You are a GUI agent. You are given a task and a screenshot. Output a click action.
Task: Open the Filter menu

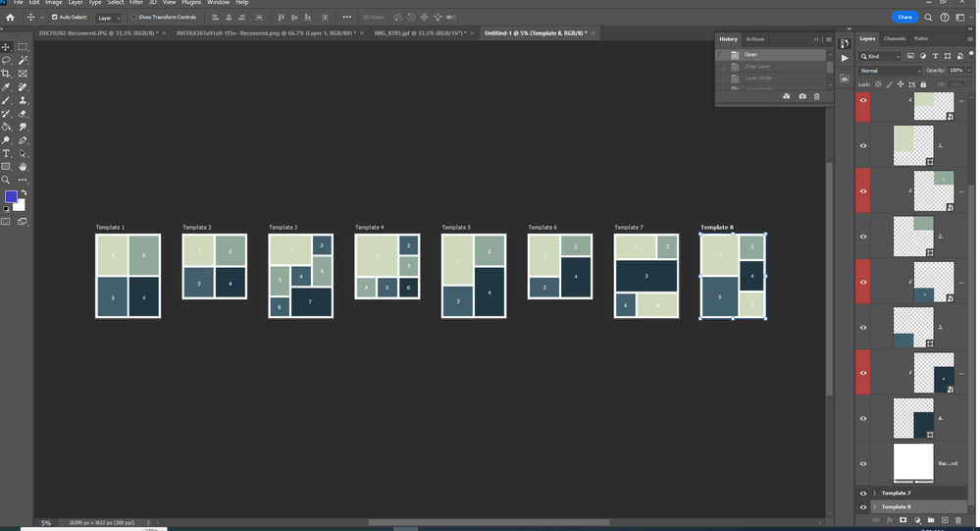135,3
